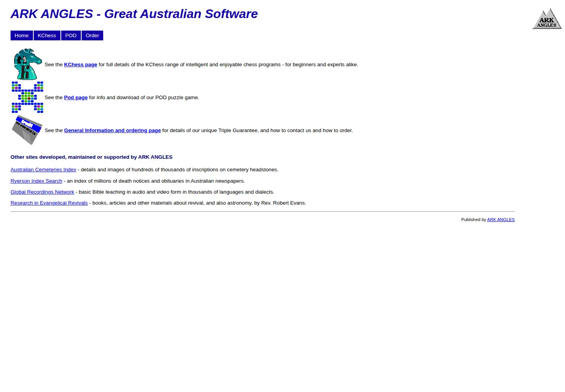Open Research in Evangelical Revivals link
The width and height of the screenshot is (565, 392).
49,203
